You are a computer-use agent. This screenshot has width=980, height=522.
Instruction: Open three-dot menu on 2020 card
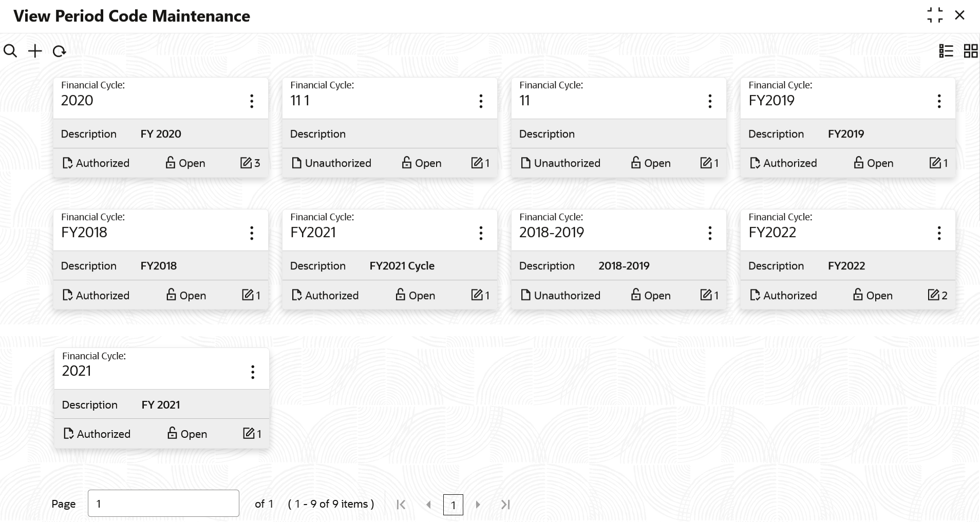[x=252, y=101]
